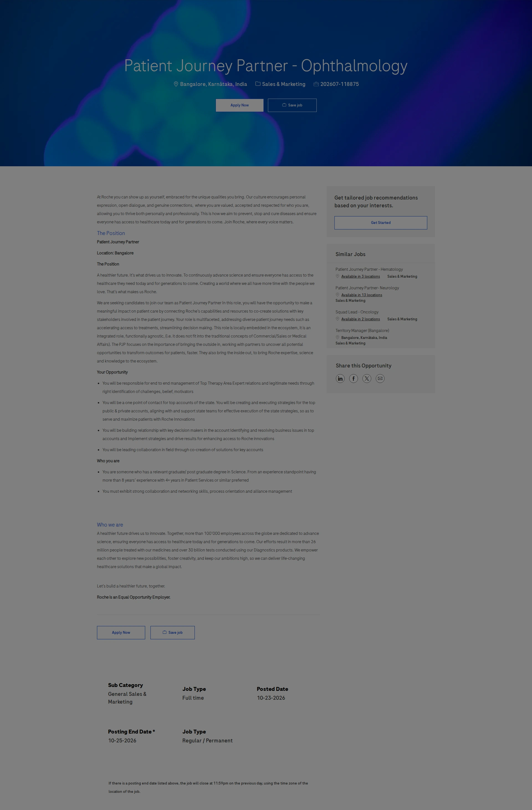Click the location pin icon beside Bangalore header
This screenshot has width=532, height=810.
[176, 84]
